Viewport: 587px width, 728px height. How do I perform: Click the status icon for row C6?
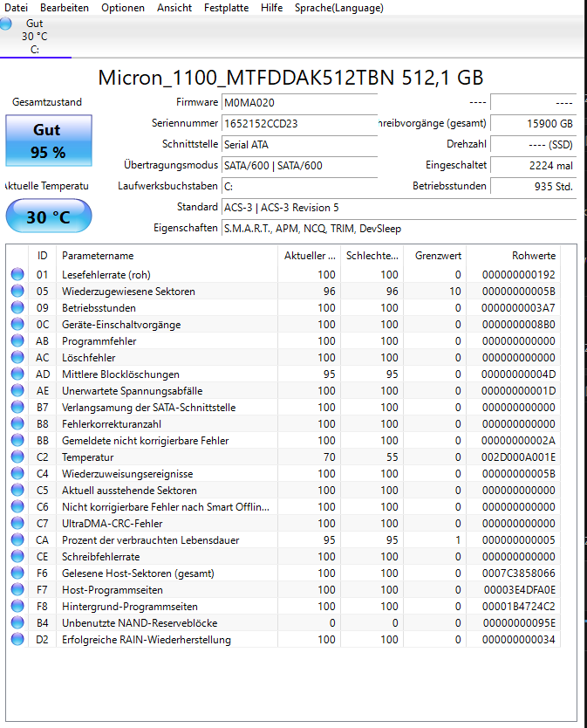pos(17,506)
